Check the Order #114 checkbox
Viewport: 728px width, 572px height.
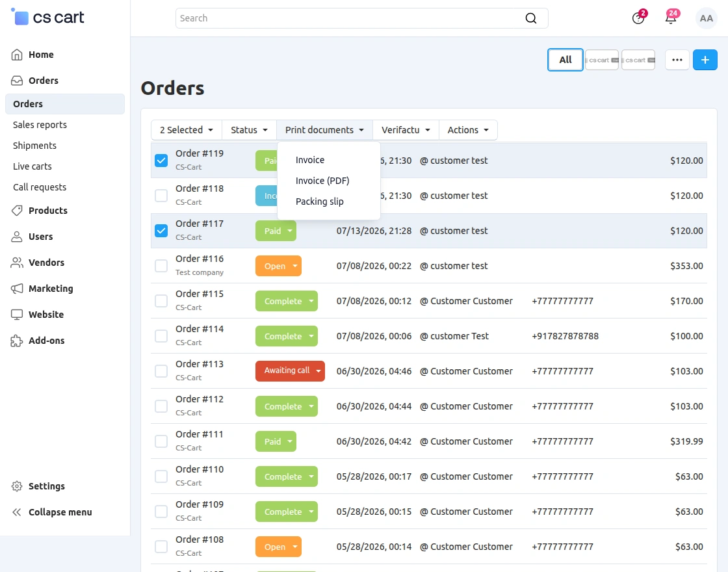pos(161,336)
